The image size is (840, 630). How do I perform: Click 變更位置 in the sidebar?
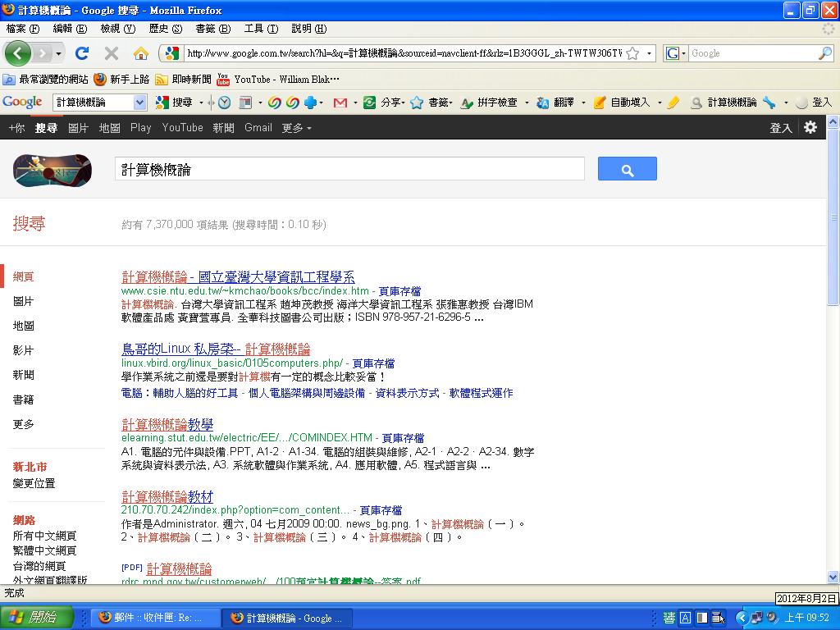(34, 483)
